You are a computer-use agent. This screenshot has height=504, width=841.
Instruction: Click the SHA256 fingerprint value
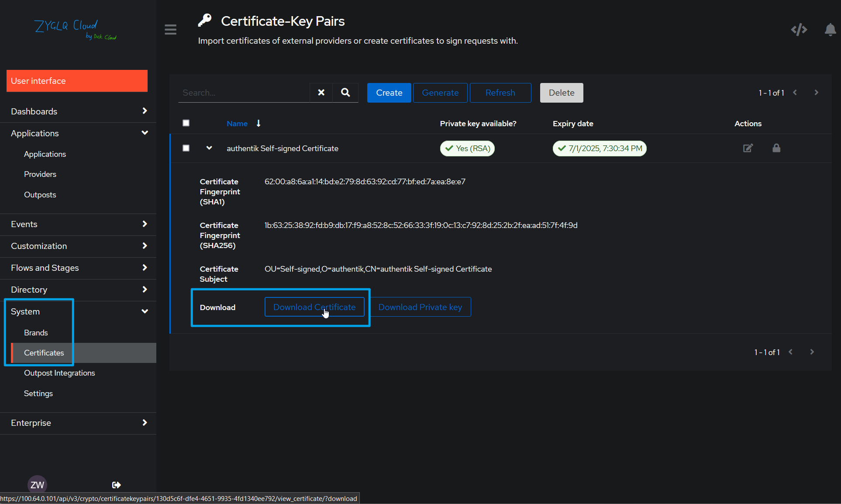(421, 225)
